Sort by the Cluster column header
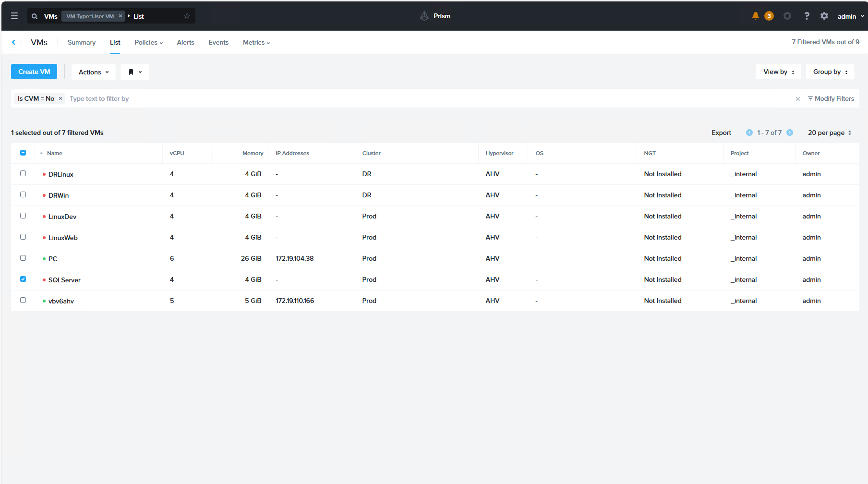This screenshot has width=868, height=484. pos(372,153)
